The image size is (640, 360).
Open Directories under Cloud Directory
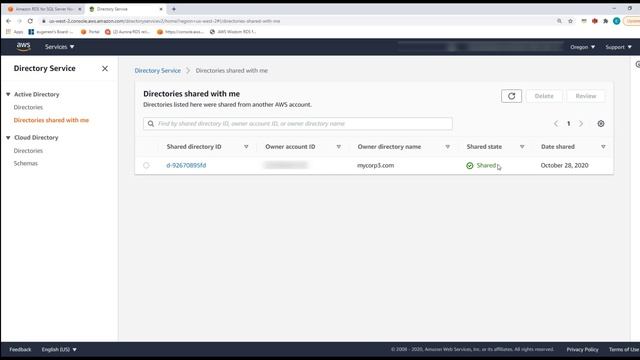[x=28, y=151]
